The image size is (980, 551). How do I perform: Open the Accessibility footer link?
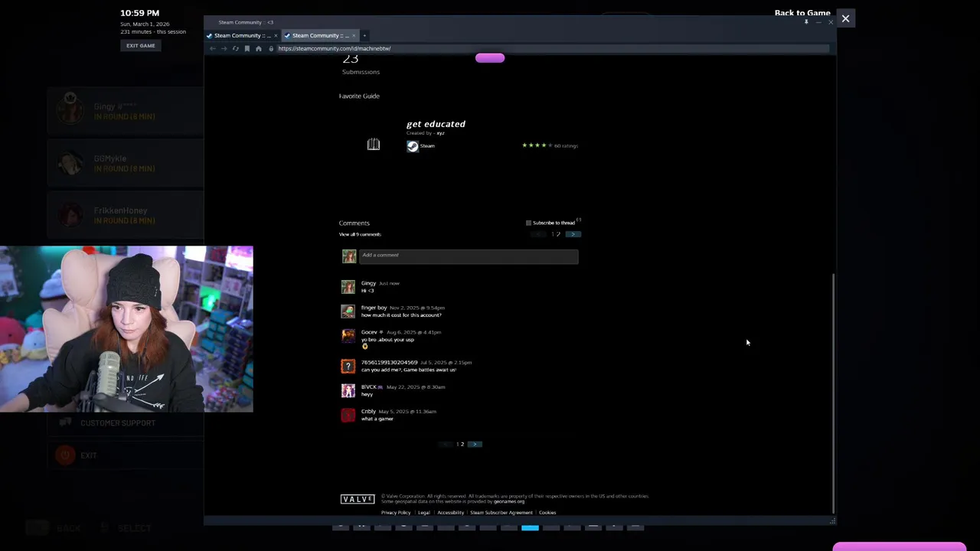(450, 513)
